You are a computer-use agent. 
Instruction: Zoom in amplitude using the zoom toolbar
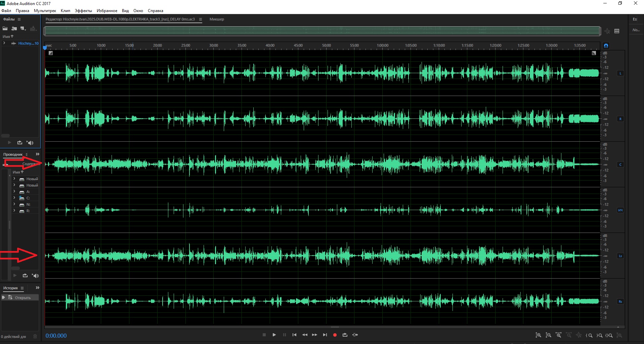538,335
